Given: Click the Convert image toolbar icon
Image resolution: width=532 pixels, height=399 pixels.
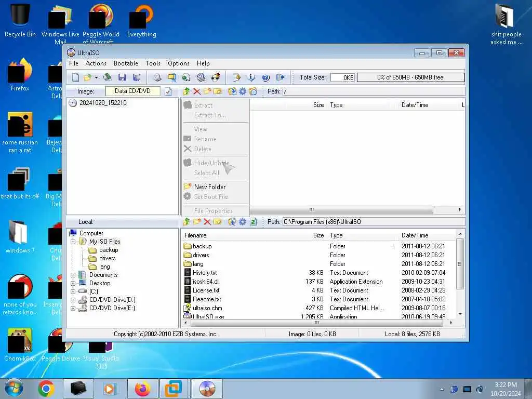Looking at the screenshot, I should click(187, 77).
